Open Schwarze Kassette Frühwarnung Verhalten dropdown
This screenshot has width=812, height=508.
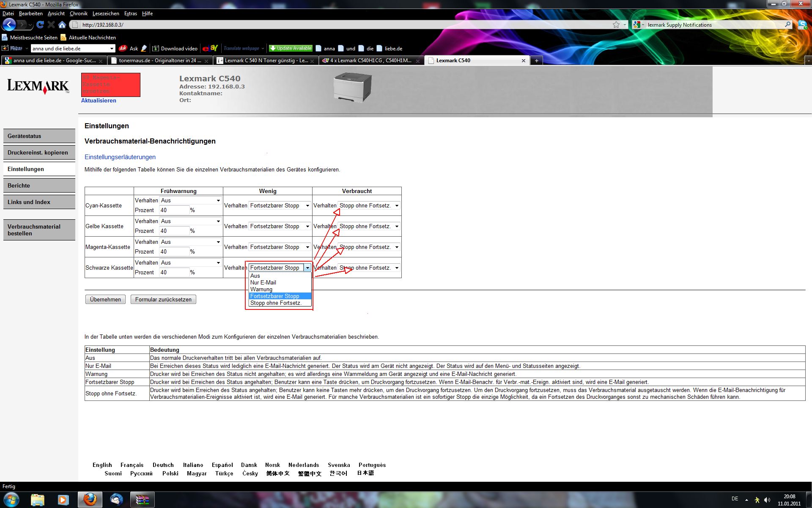190,262
